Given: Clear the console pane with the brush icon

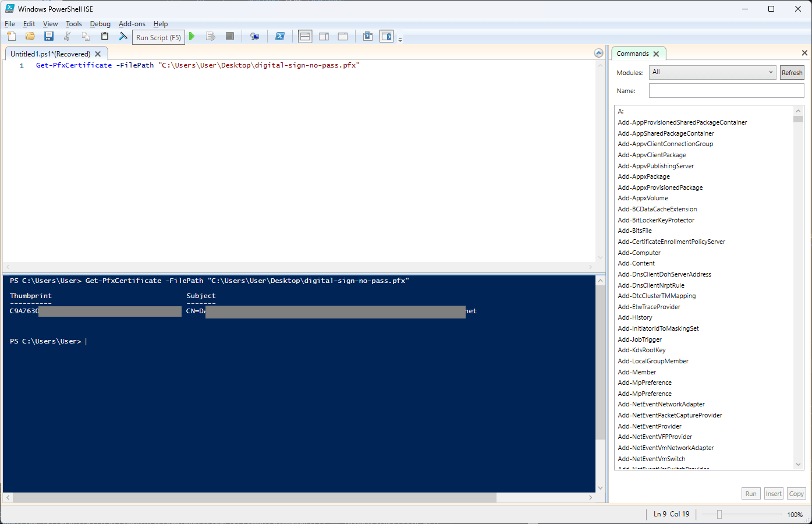Looking at the screenshot, I should 123,36.
